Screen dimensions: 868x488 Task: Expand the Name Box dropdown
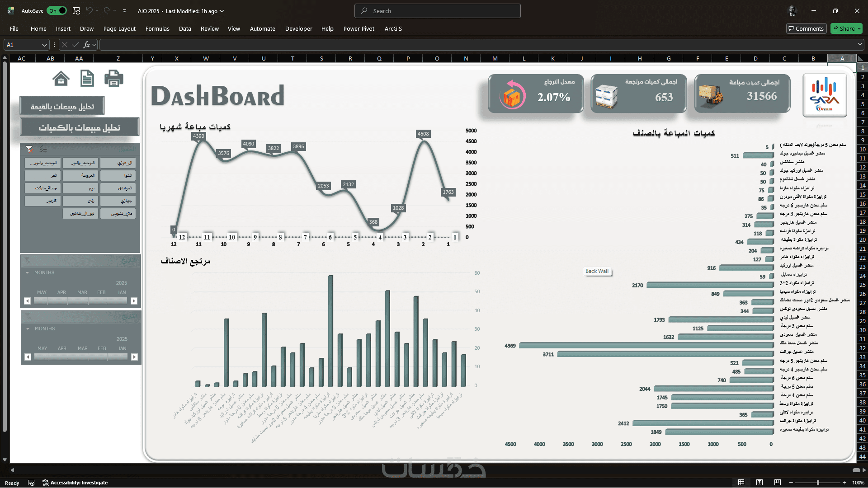pyautogui.click(x=44, y=45)
